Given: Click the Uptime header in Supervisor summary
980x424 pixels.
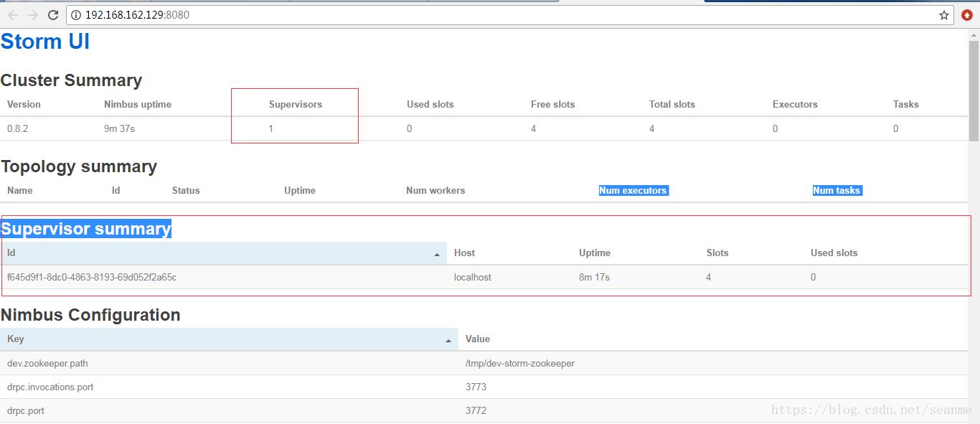Looking at the screenshot, I should pyautogui.click(x=595, y=253).
